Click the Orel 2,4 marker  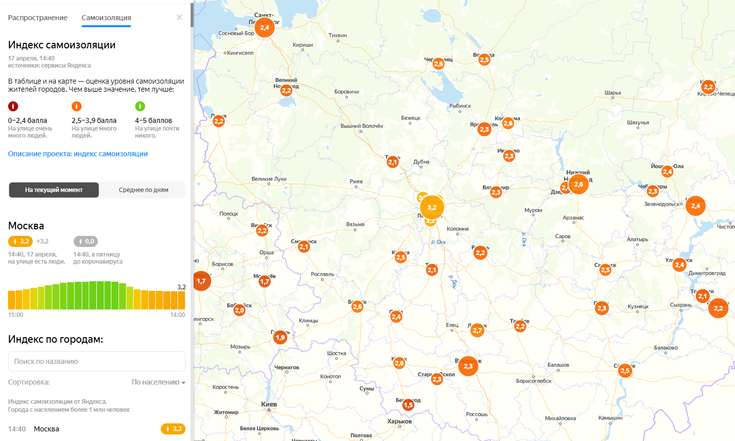(396, 317)
